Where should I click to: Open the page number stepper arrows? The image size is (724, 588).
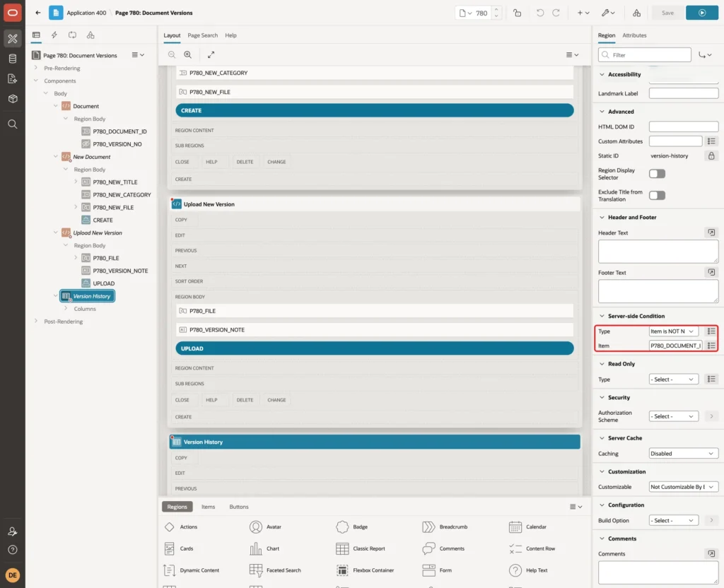tap(496, 13)
